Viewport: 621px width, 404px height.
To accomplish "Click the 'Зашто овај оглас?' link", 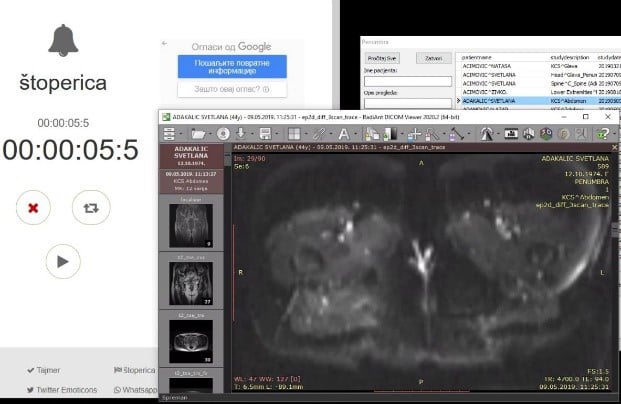I will [x=232, y=89].
